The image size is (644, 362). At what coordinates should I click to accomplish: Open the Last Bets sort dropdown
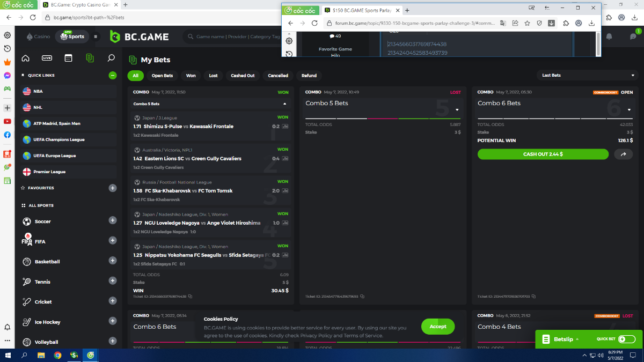click(x=587, y=76)
